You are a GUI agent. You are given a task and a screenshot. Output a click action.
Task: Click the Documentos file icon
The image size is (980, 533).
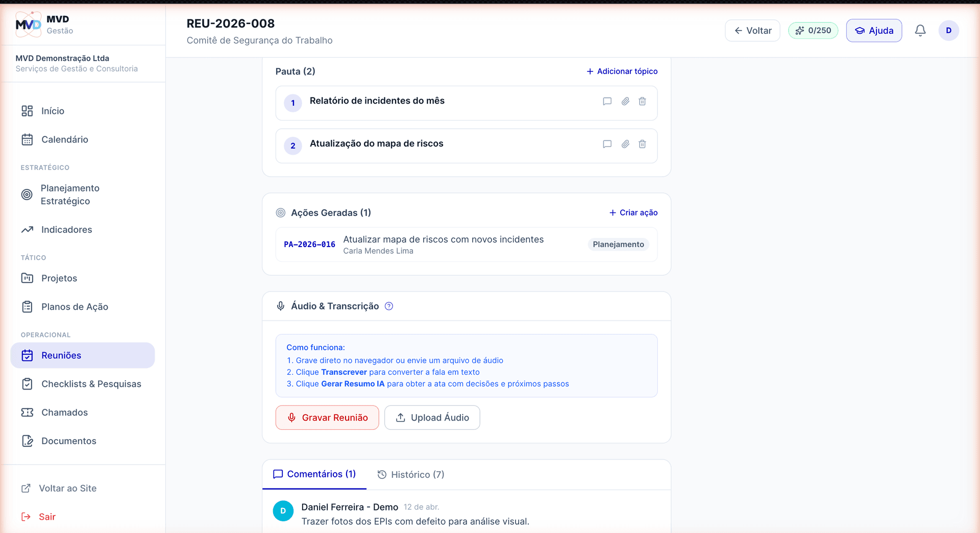click(27, 441)
